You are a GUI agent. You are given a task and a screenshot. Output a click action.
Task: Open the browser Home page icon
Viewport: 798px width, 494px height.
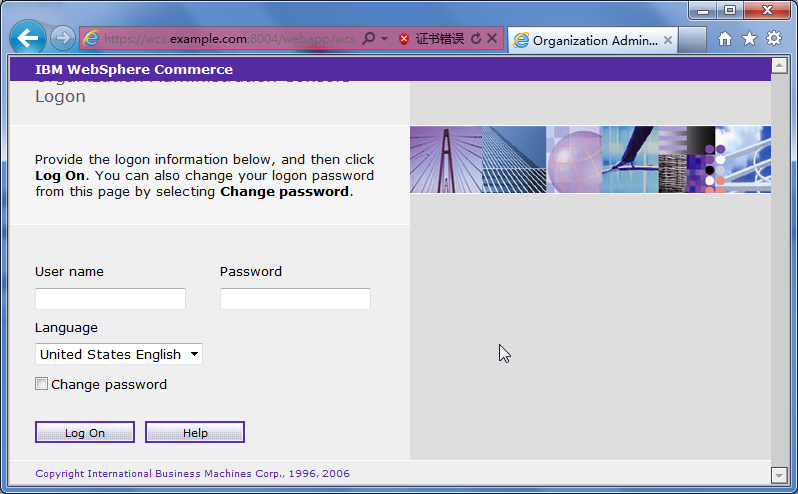tap(725, 39)
